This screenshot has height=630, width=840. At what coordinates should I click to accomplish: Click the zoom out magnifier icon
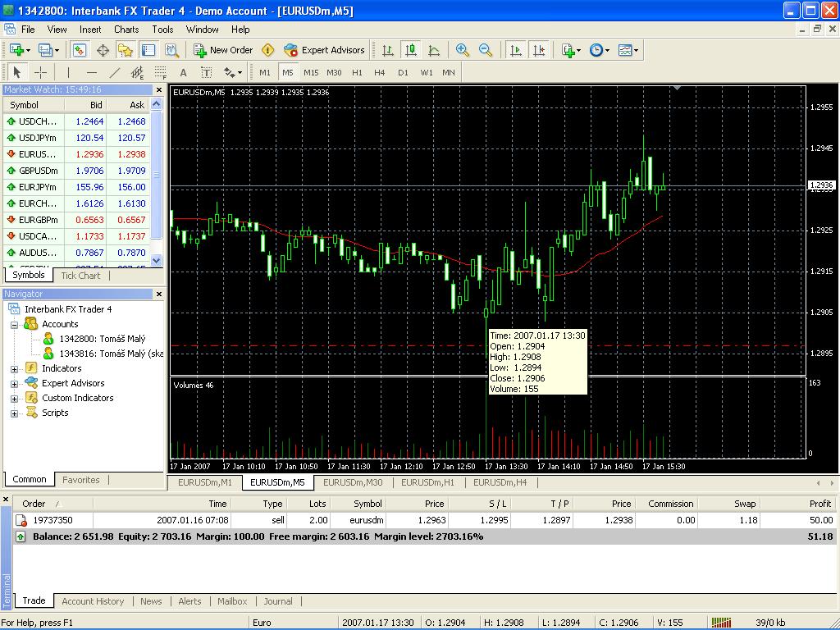pyautogui.click(x=486, y=50)
